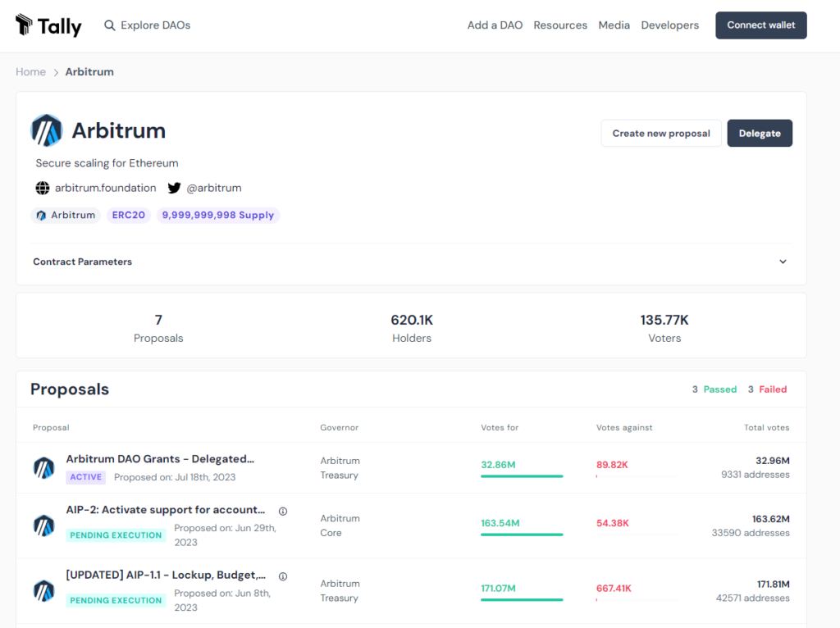Click the Create new proposal button
The image size is (840, 628).
(661, 134)
